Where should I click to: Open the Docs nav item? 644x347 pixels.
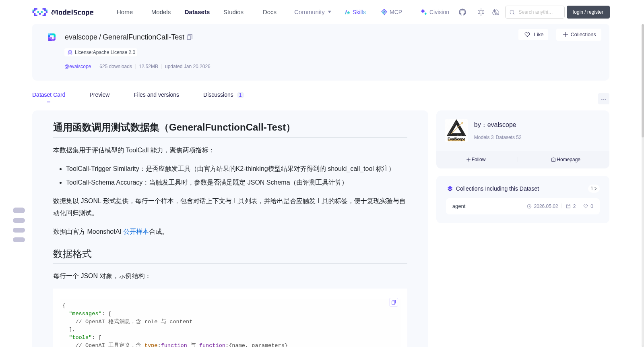pos(270,12)
